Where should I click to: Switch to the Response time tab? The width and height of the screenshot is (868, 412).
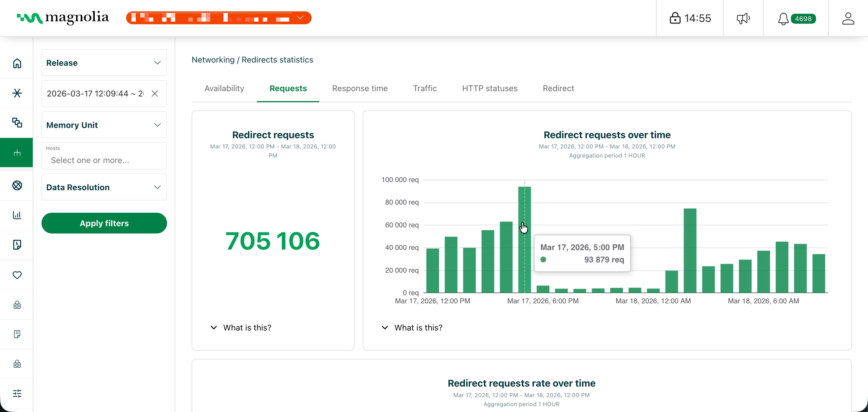[360, 88]
